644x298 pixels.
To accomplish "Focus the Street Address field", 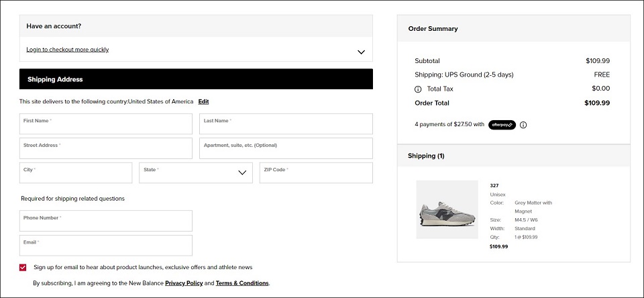I will [x=105, y=148].
